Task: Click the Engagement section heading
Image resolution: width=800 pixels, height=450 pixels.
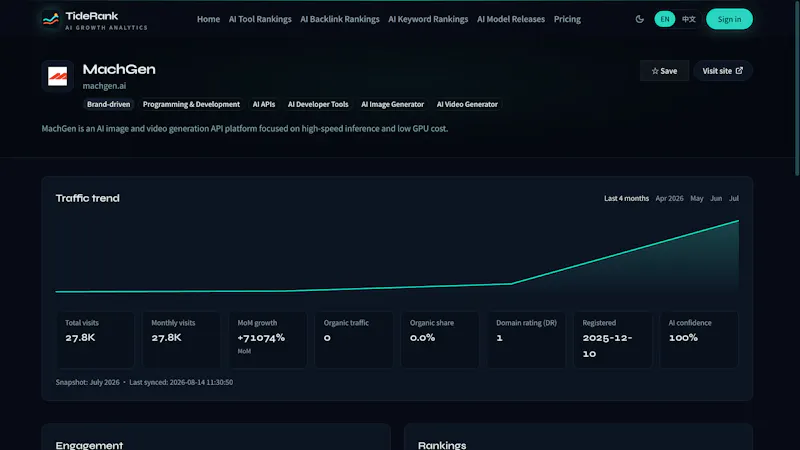Action: click(89, 445)
